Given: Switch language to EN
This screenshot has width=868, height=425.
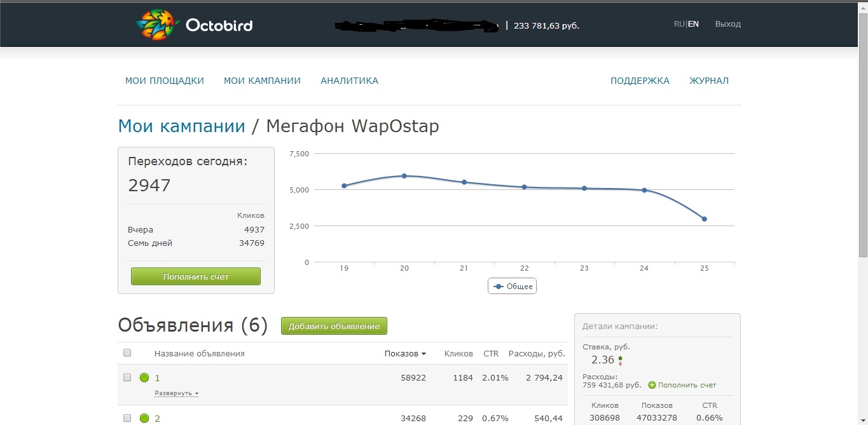Looking at the screenshot, I should coord(693,24).
